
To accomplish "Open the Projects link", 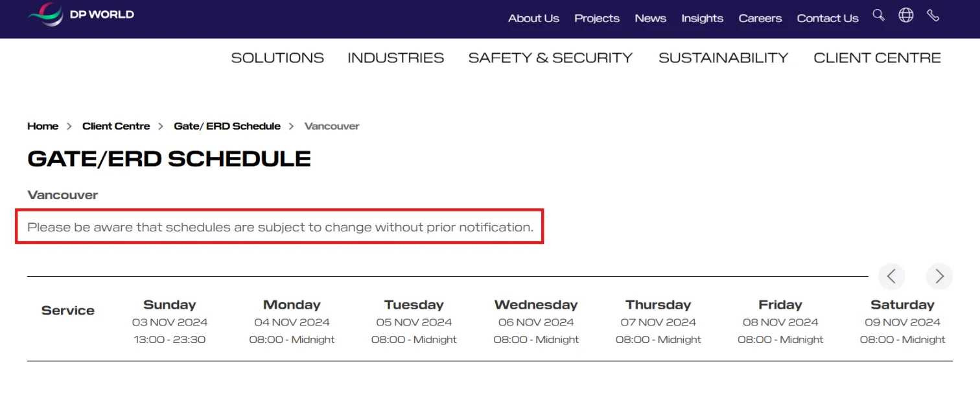I will tap(597, 18).
